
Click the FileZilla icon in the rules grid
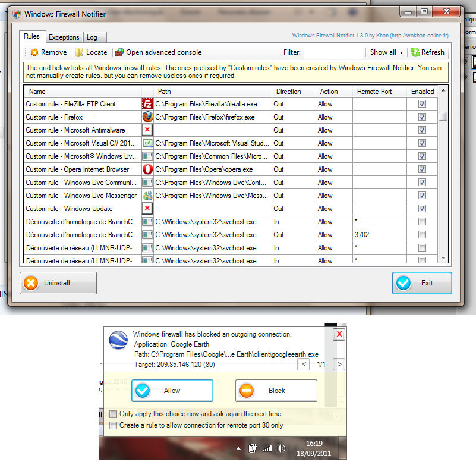(147, 104)
